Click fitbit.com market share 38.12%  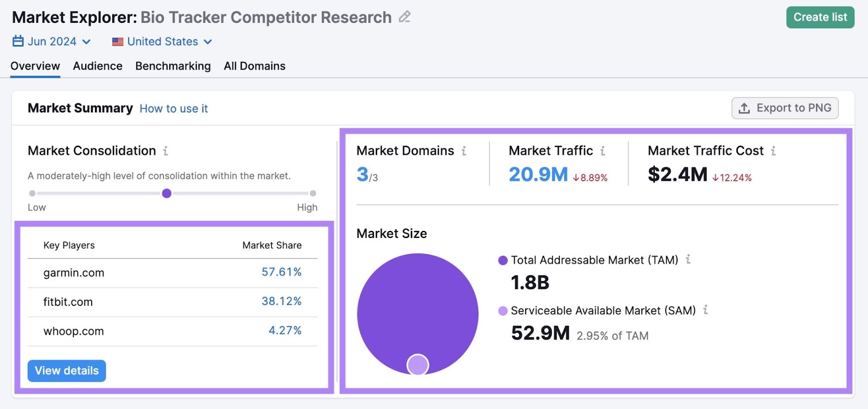[x=282, y=301]
